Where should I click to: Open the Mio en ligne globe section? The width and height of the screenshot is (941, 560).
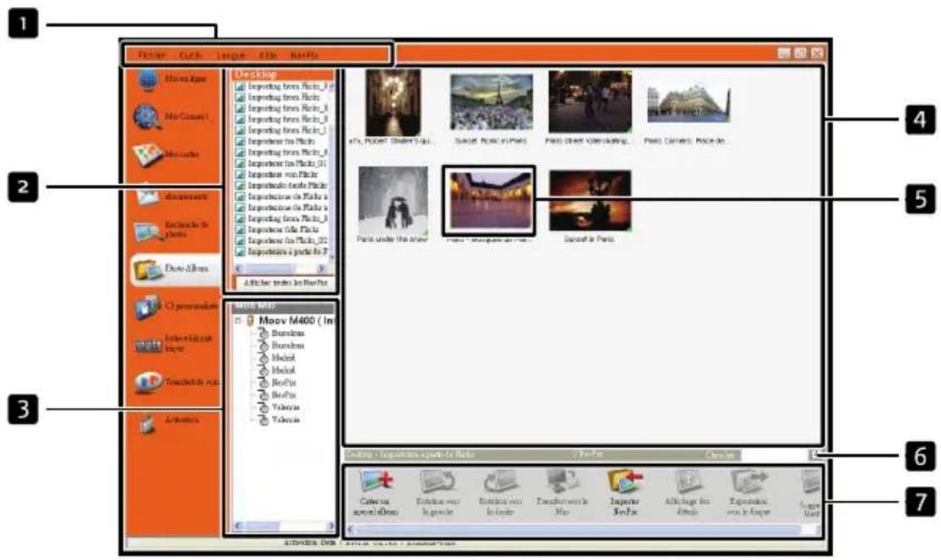click(171, 80)
